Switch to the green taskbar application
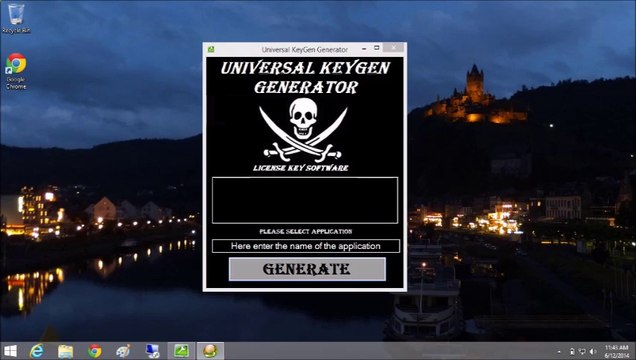The image size is (636, 360). click(181, 351)
